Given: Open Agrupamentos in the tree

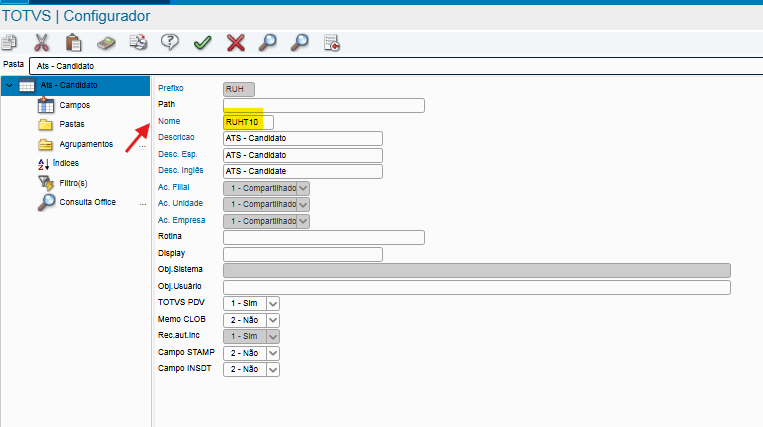Looking at the screenshot, I should tap(86, 144).
